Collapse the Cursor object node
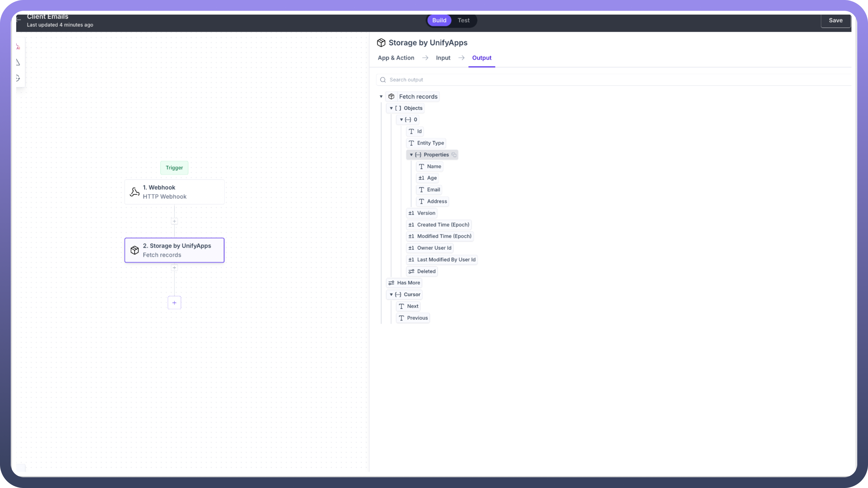The width and height of the screenshot is (868, 488). click(x=391, y=295)
